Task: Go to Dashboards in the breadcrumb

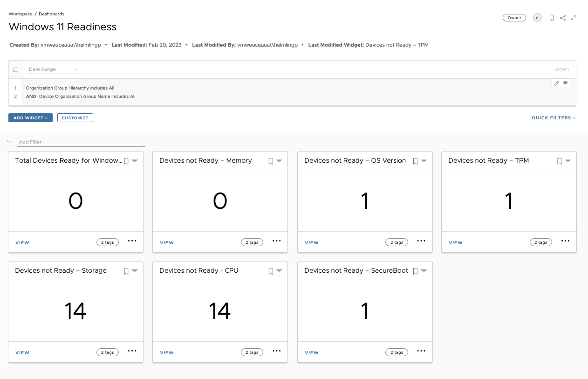Action: tap(52, 14)
